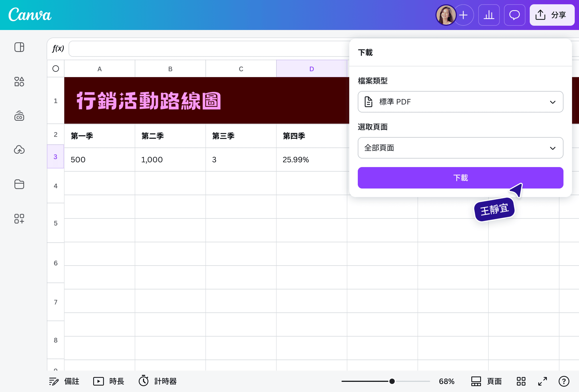This screenshot has height=392, width=579.
Task: Select column C header
Action: coord(241,69)
